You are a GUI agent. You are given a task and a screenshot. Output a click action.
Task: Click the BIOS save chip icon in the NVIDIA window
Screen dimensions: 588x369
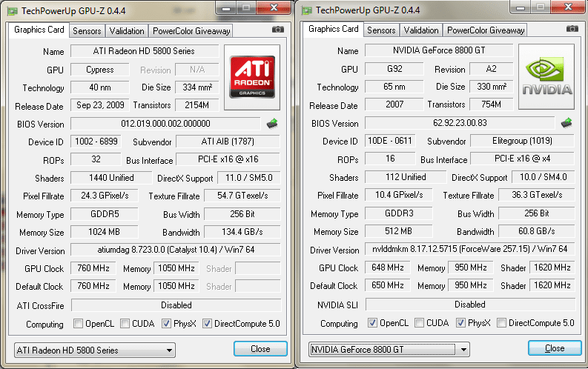[566, 122]
